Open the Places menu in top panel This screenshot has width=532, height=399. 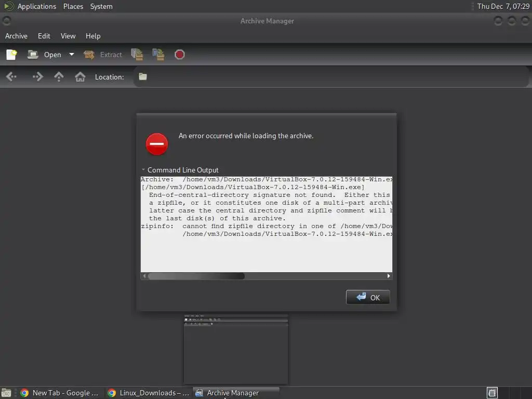point(73,6)
